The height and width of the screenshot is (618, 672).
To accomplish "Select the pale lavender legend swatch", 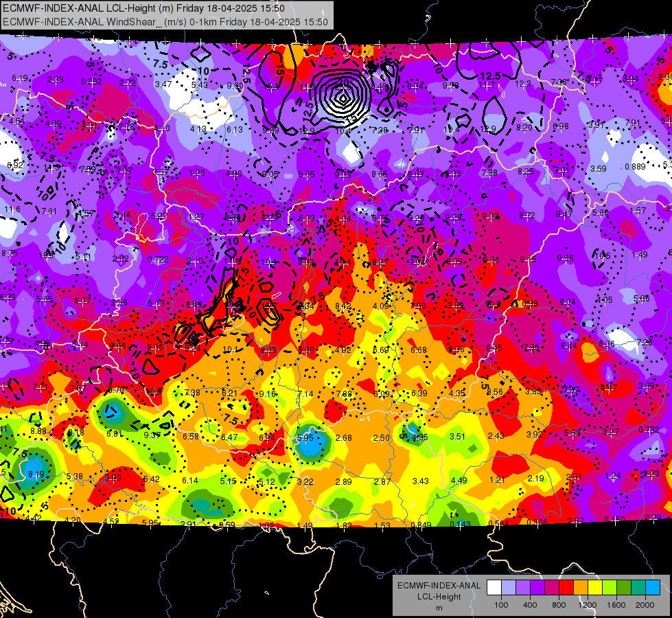I will pyautogui.click(x=508, y=588).
